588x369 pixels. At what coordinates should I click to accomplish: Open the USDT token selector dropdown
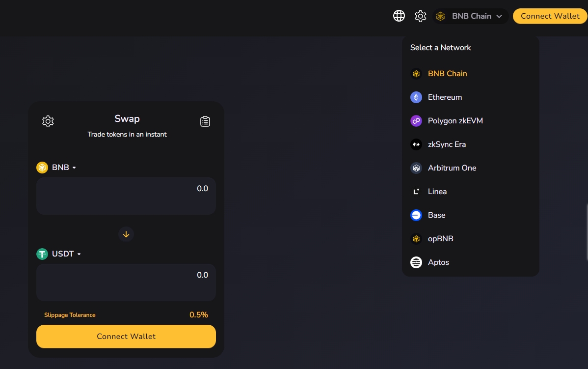(x=66, y=254)
